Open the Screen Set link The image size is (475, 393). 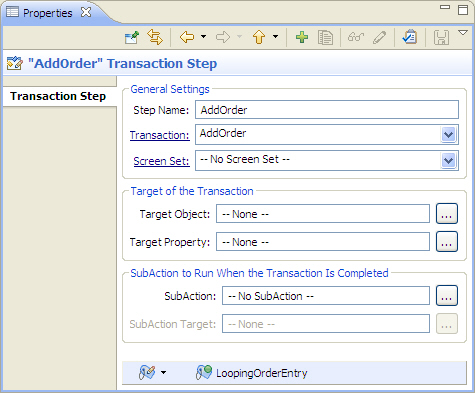click(161, 161)
